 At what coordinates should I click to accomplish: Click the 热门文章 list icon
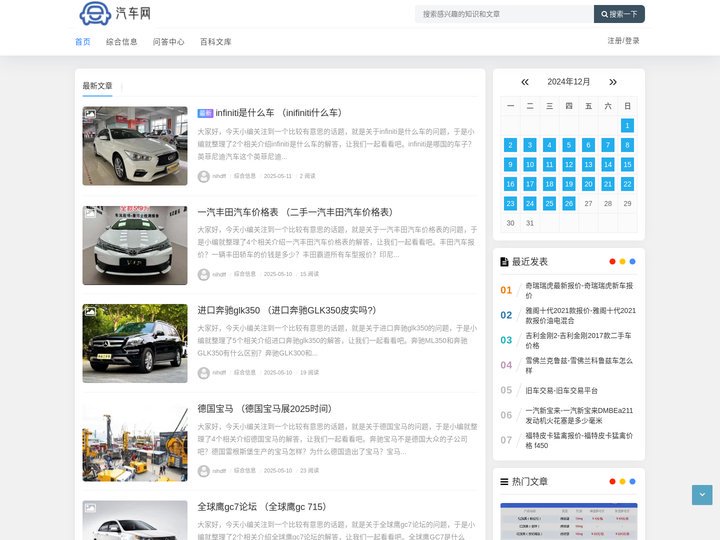point(504,482)
